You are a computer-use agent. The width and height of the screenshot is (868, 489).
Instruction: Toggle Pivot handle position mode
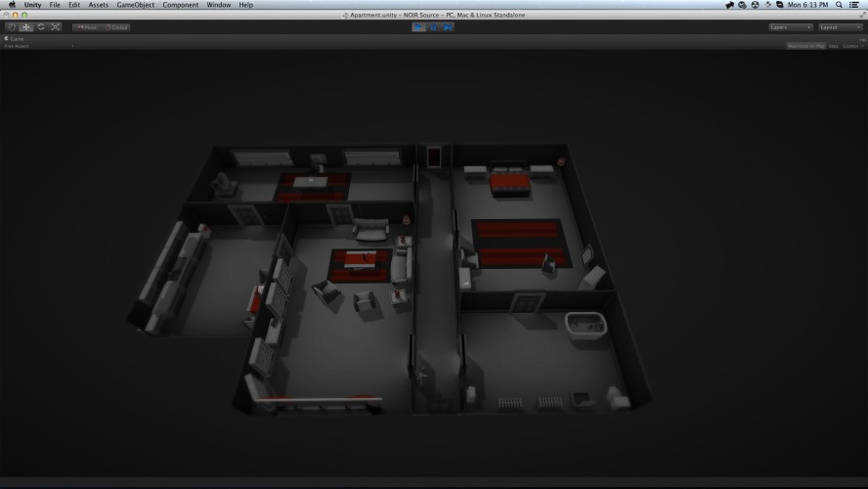pos(87,27)
